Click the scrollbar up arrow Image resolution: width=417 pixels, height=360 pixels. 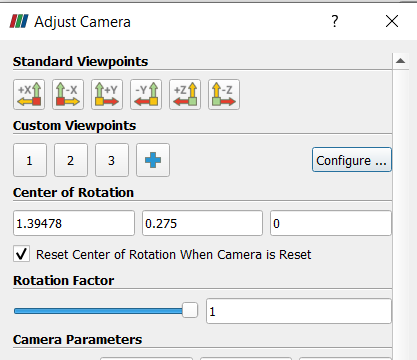[x=401, y=61]
